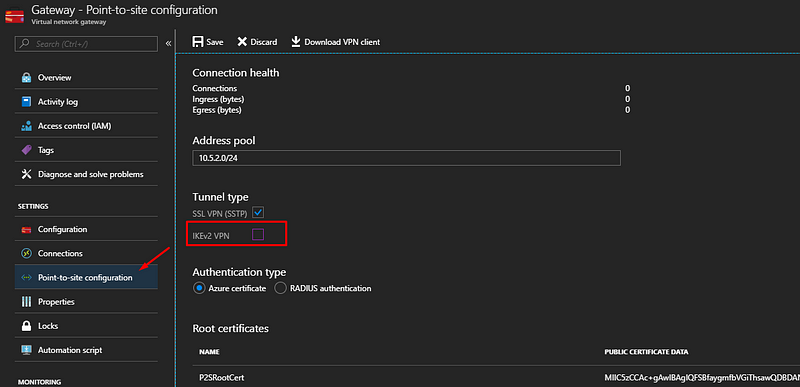Discard the configuration changes
The image size is (800, 387).
257,42
